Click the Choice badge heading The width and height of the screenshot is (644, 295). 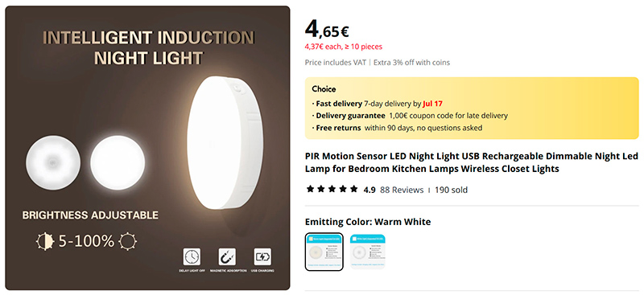pyautogui.click(x=324, y=89)
